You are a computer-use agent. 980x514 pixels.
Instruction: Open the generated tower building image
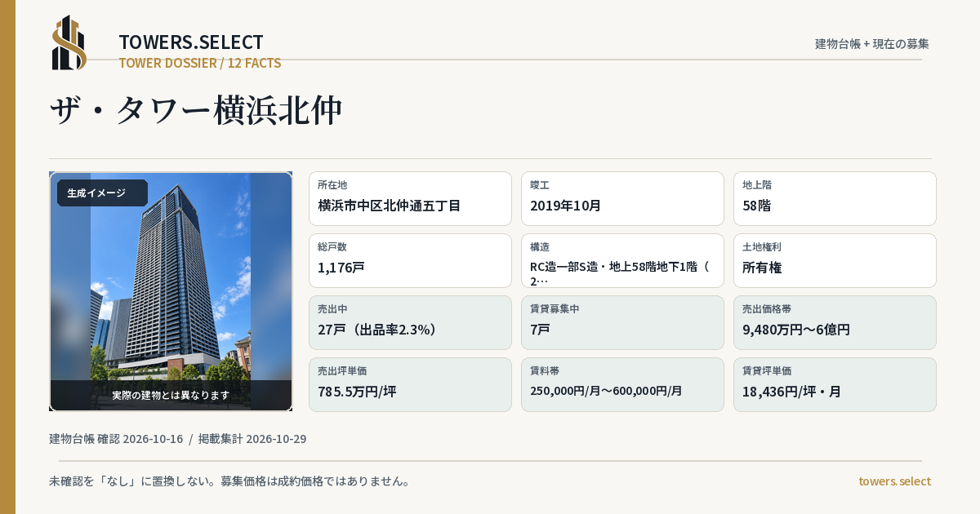click(x=171, y=291)
